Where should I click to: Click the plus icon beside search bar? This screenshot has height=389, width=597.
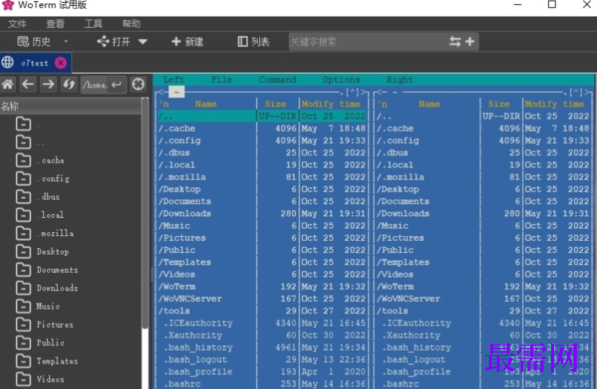click(470, 41)
